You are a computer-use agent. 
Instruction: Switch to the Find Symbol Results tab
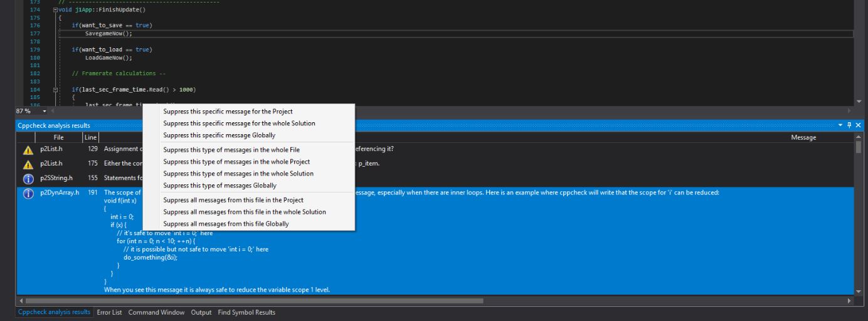246,312
